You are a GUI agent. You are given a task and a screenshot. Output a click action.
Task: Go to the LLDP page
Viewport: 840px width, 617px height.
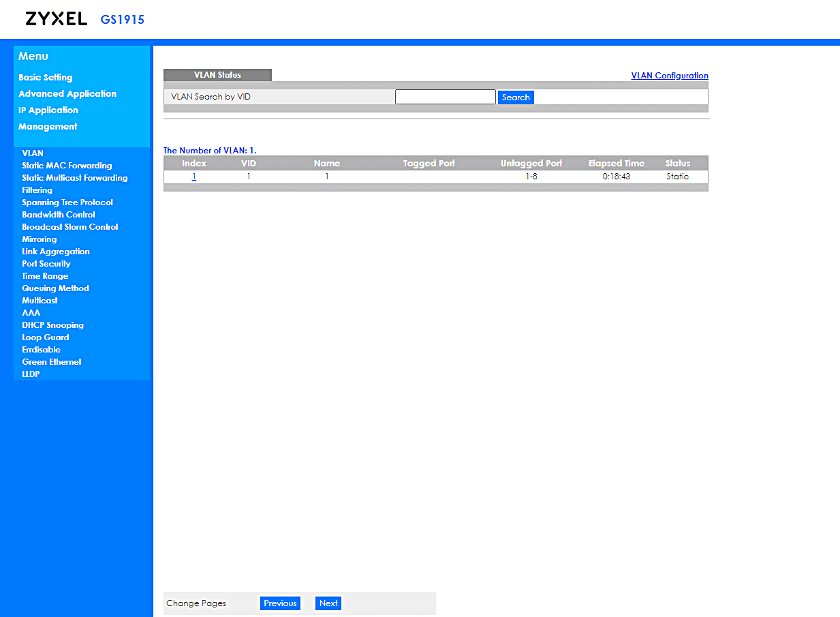point(31,374)
